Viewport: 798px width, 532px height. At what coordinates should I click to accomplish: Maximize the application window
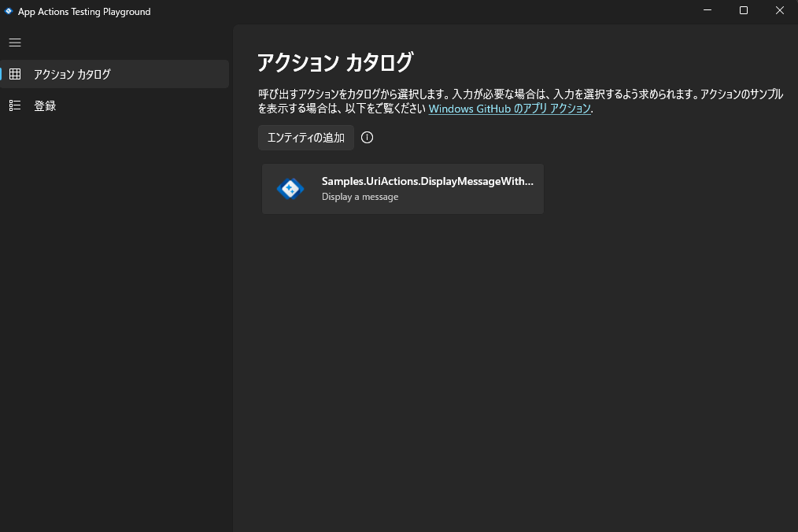742,10
